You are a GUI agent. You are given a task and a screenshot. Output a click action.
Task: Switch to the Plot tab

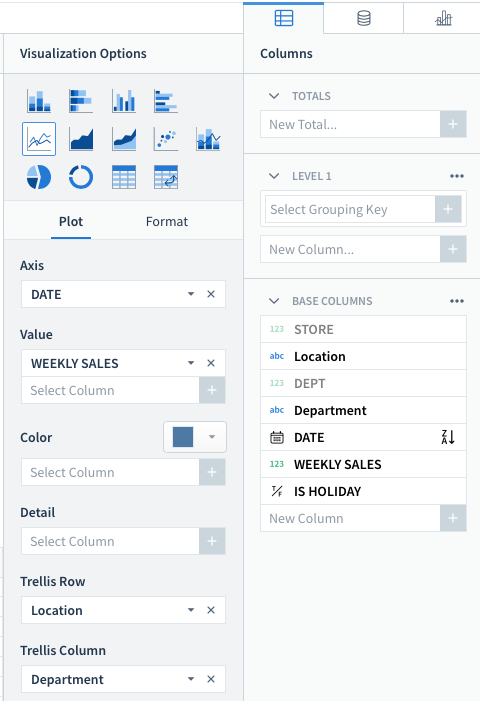point(71,222)
